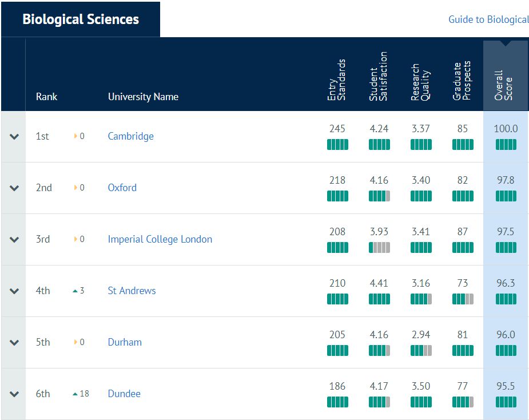The height and width of the screenshot is (420, 529).
Task: Click Durham's rank change arrow icon
Action: (75, 342)
